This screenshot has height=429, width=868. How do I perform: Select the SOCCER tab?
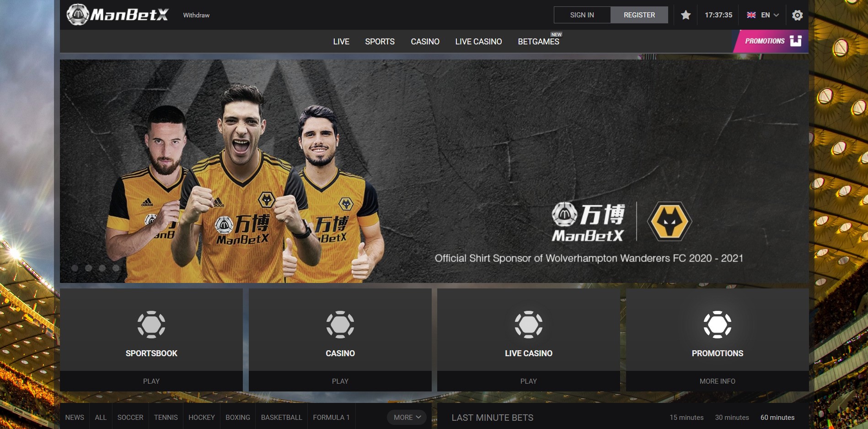tap(130, 418)
